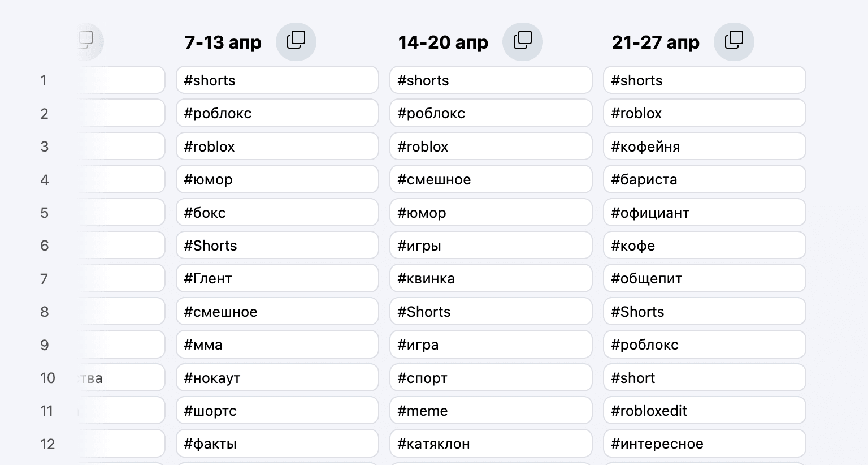868x465 pixels.
Task: Select #роблокс field in 7-13 апр column
Action: (x=277, y=113)
